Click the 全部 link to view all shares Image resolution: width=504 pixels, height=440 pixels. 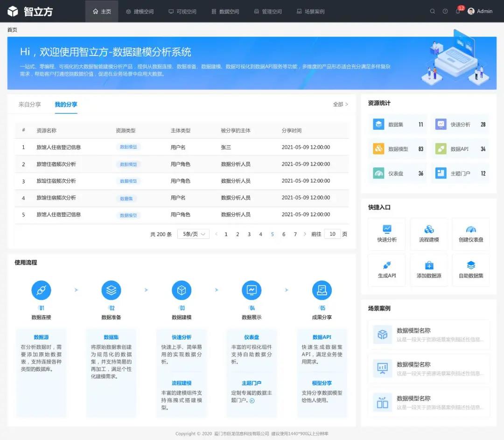[340, 105]
